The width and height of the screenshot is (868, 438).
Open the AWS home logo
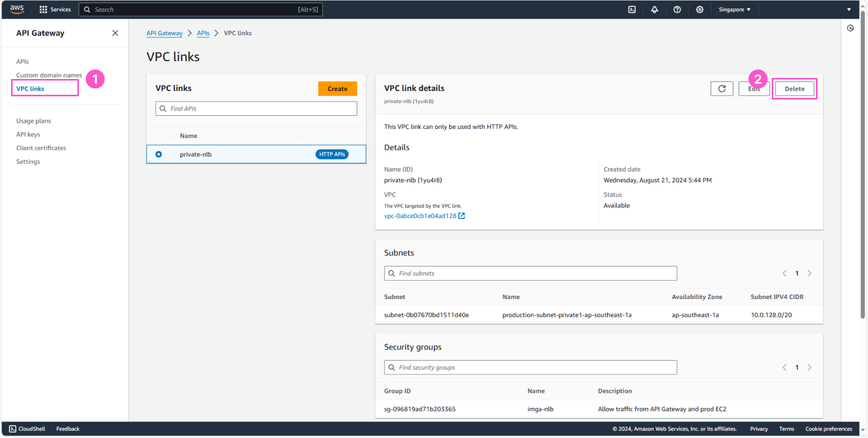tap(17, 9)
